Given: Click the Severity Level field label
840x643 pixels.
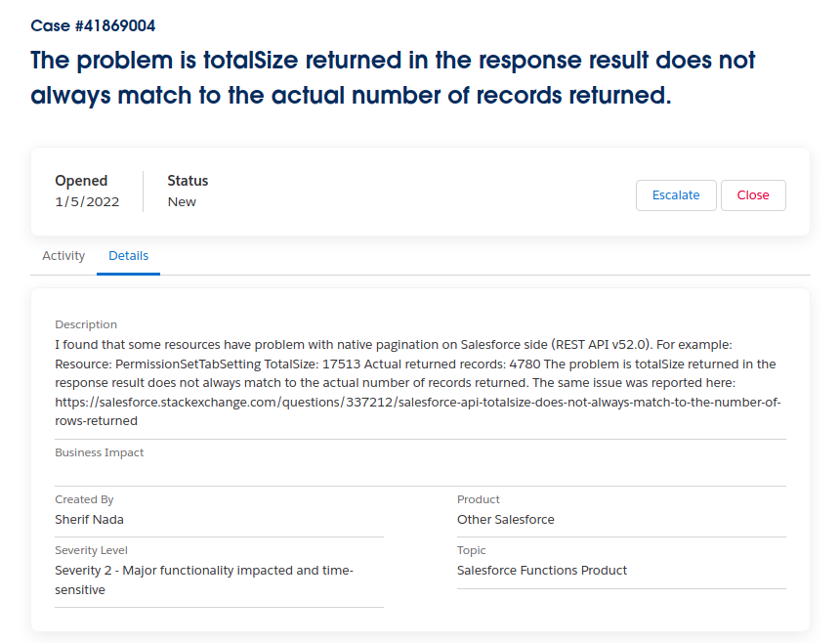Looking at the screenshot, I should 93,549.
